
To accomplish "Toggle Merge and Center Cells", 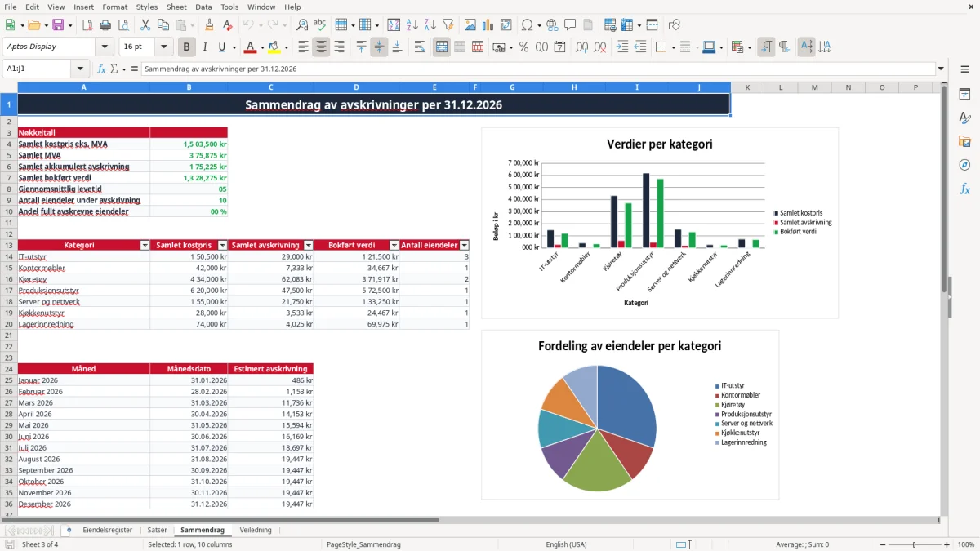I will coord(441,47).
